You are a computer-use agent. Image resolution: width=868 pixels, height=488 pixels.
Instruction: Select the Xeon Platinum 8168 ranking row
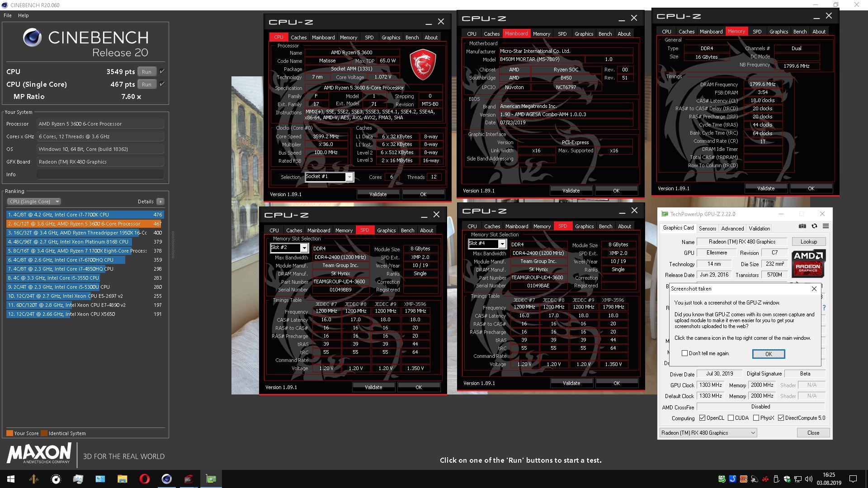pyautogui.click(x=85, y=242)
